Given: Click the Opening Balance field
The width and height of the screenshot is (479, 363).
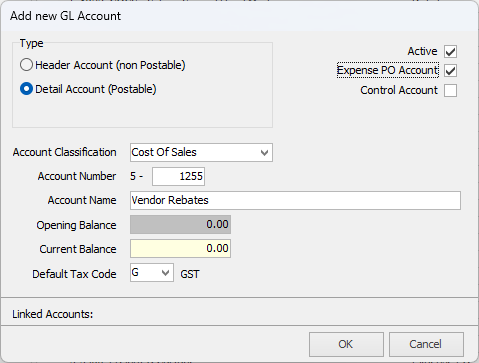Looking at the screenshot, I should coord(180,224).
